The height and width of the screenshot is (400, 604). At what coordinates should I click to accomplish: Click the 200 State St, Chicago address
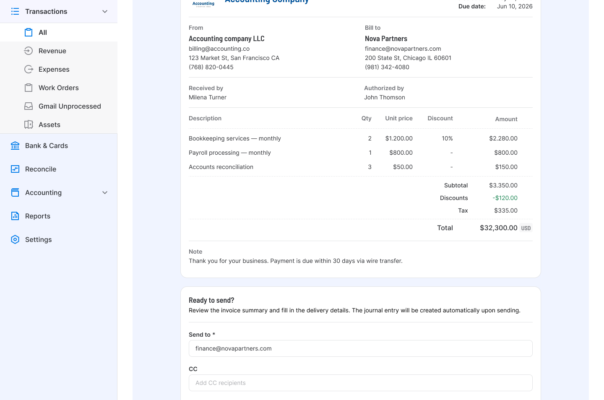[x=408, y=58]
